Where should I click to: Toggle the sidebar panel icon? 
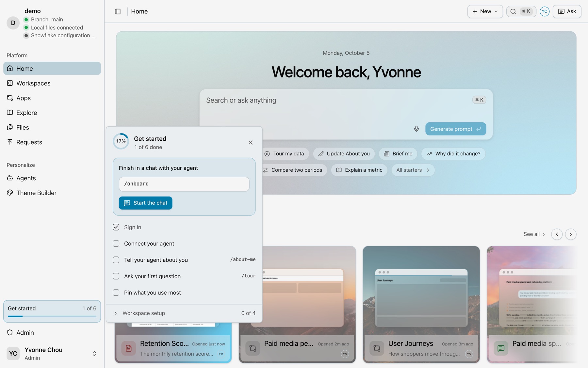click(118, 11)
